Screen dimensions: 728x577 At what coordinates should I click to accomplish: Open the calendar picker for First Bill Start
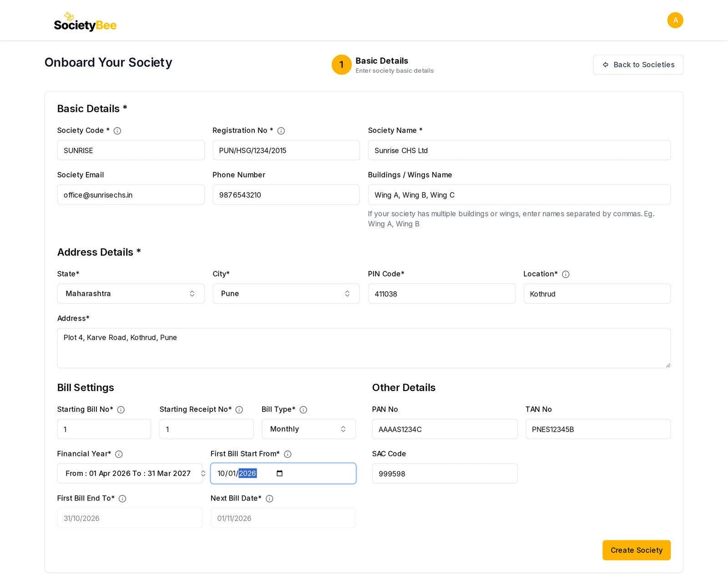pos(279,473)
